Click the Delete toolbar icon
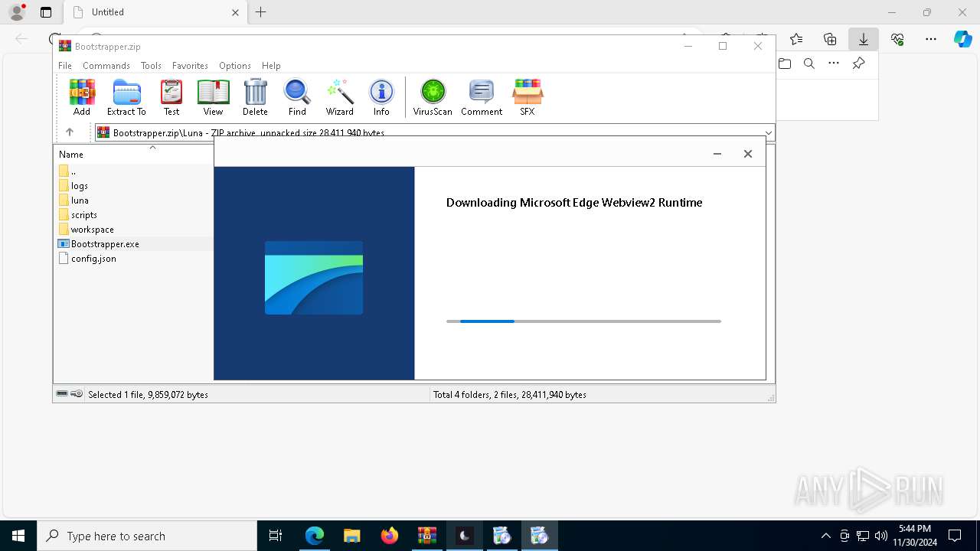980x551 pixels. pyautogui.click(x=255, y=97)
